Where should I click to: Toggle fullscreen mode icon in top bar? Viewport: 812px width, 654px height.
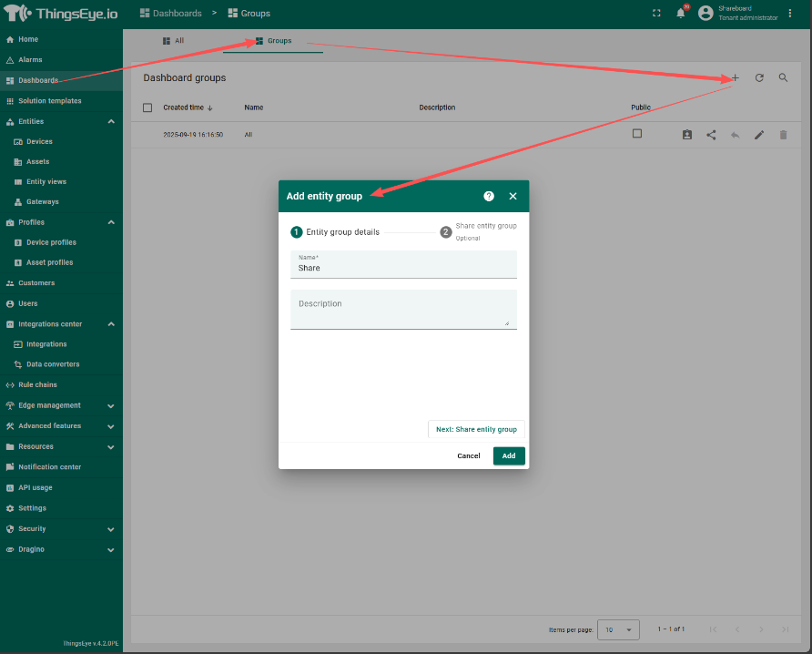(x=657, y=14)
